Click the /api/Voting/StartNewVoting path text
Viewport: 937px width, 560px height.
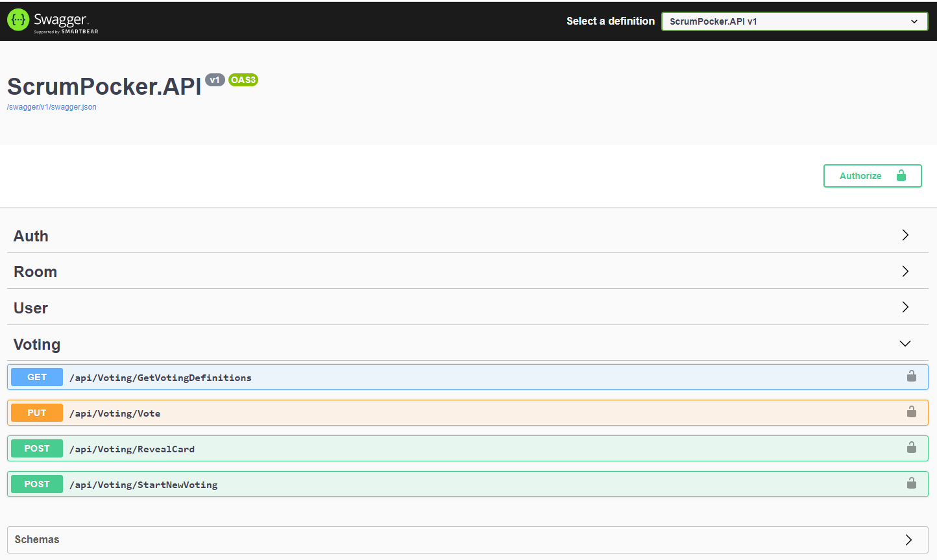pyautogui.click(x=143, y=485)
